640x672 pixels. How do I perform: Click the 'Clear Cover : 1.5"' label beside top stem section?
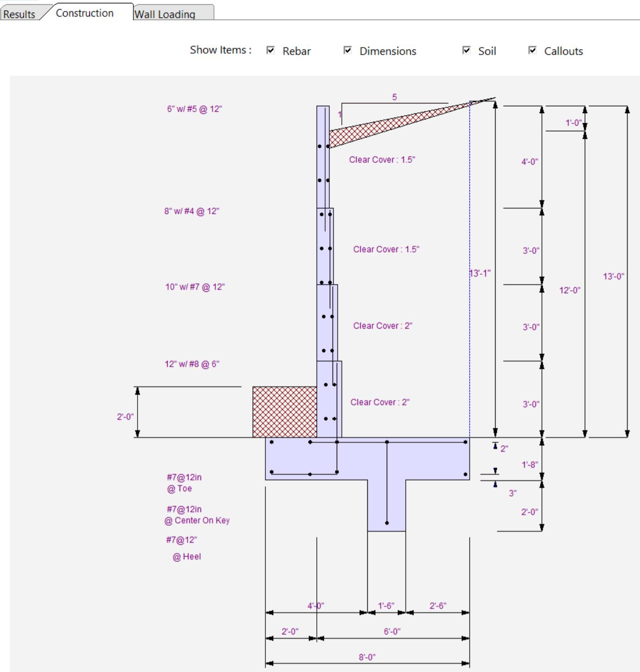(x=382, y=160)
